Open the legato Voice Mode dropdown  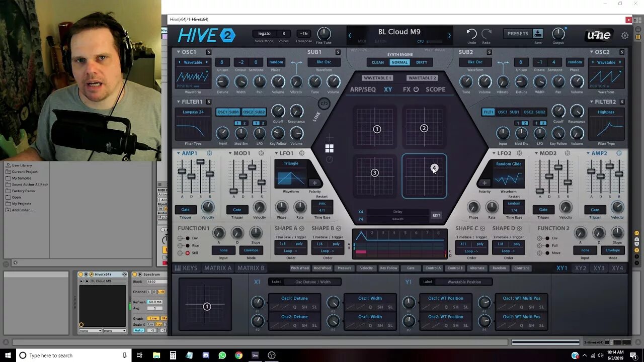click(264, 33)
